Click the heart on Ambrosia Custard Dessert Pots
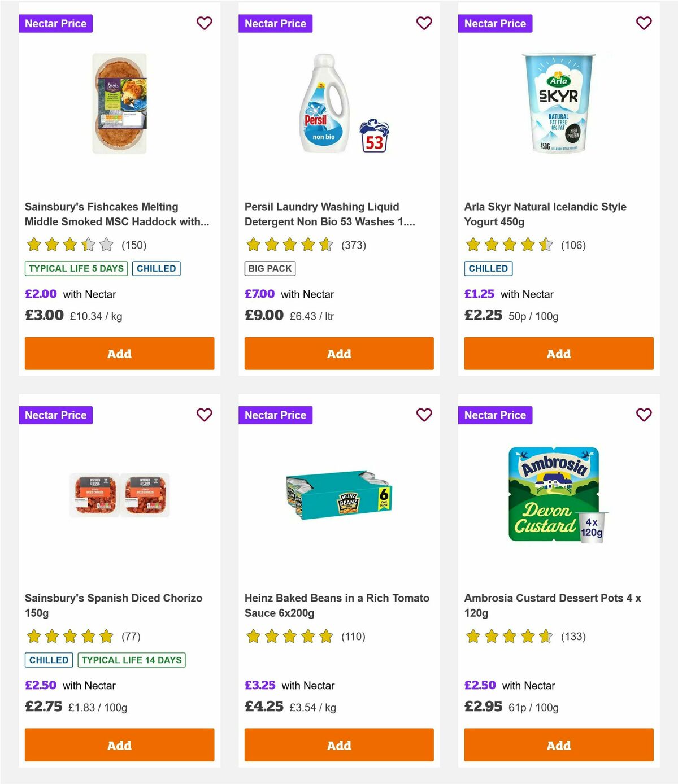 pos(644,415)
